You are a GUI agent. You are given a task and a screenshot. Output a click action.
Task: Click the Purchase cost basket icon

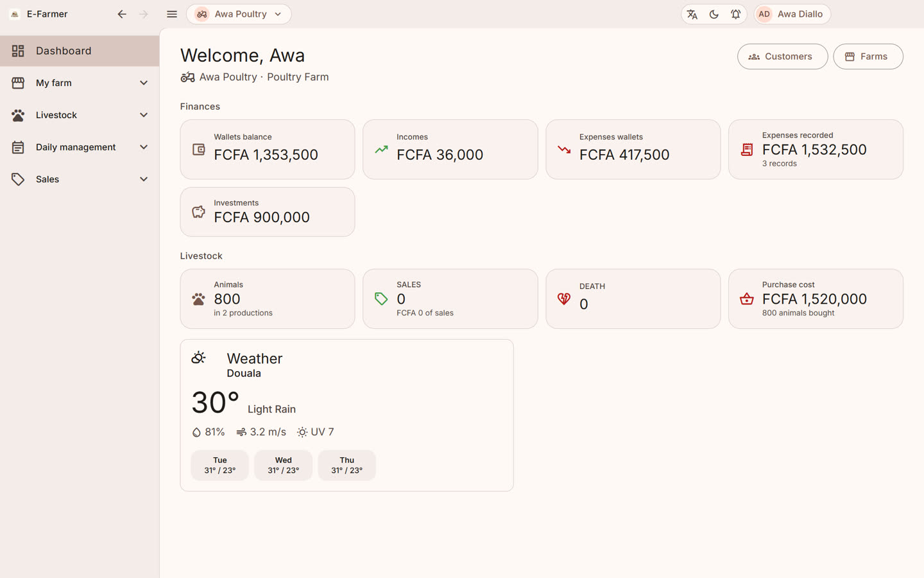[x=747, y=299]
